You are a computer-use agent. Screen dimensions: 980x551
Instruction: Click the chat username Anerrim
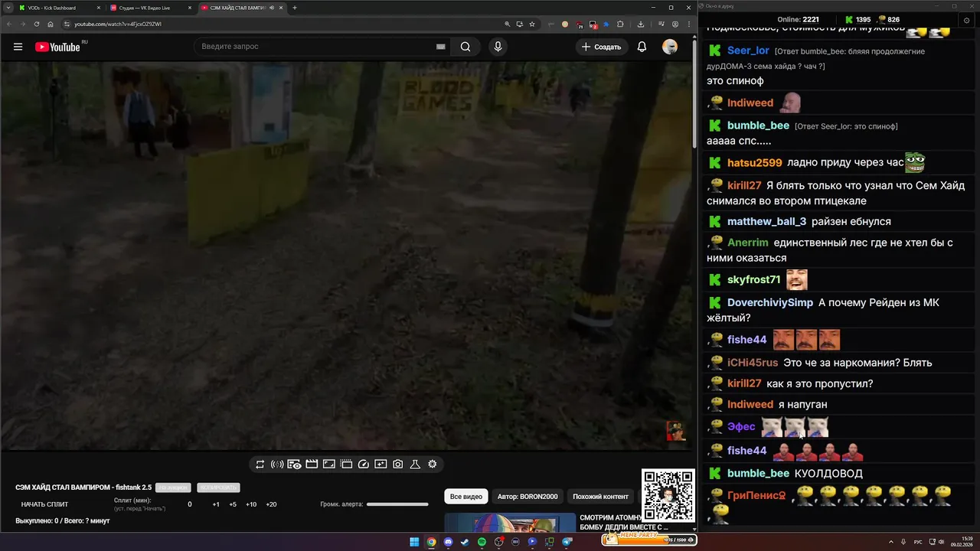click(x=748, y=243)
